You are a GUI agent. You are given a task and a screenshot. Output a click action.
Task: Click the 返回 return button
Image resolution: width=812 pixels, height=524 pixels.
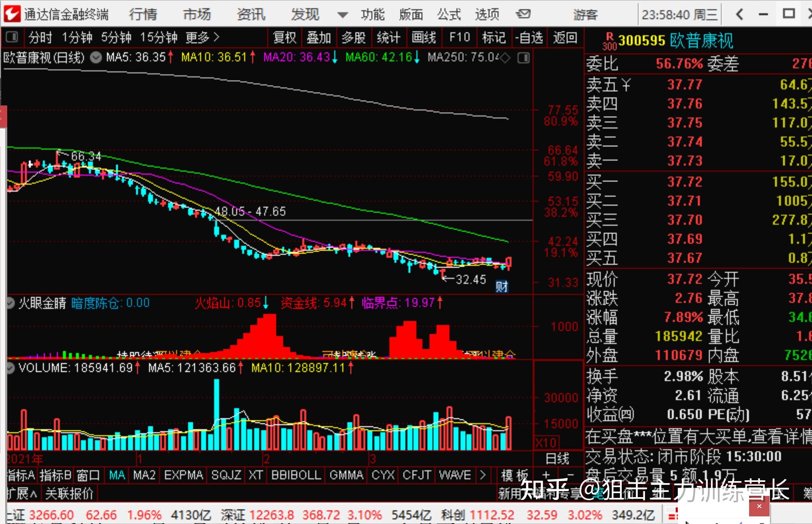coord(565,38)
